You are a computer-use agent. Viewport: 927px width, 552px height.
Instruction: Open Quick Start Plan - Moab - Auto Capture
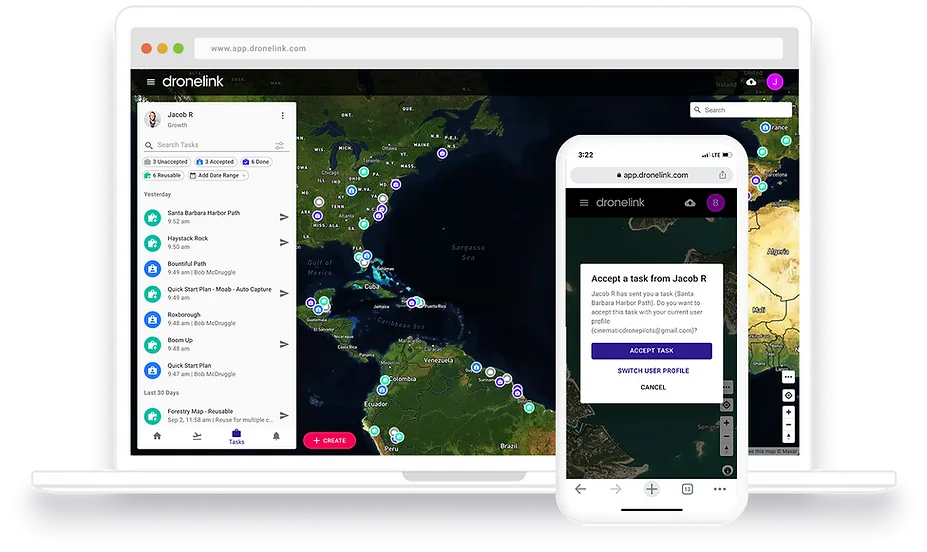pos(216,294)
